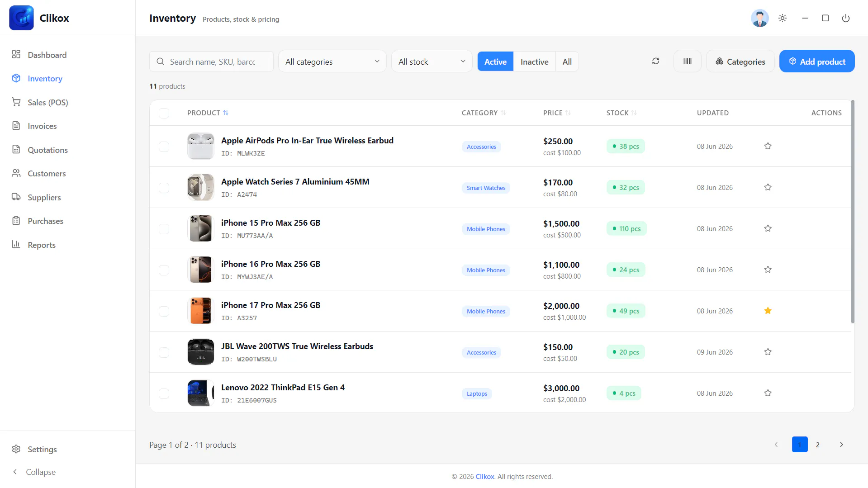Screen dimensions: 868x488
Task: Sort by the Category column
Action: (x=484, y=113)
